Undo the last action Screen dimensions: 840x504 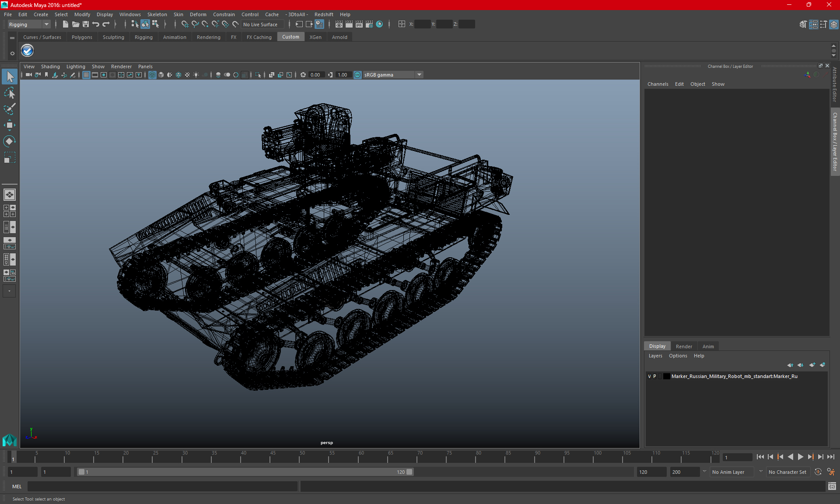(x=95, y=24)
